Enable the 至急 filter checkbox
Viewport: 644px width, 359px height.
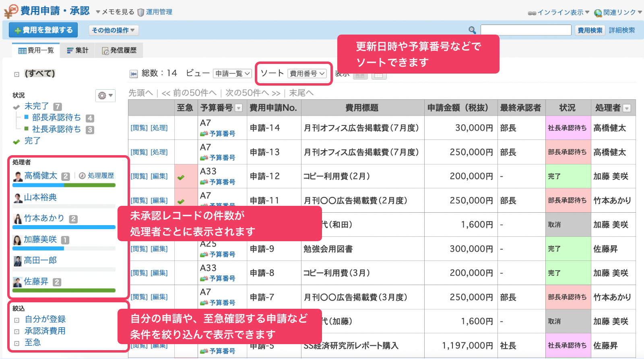point(17,343)
